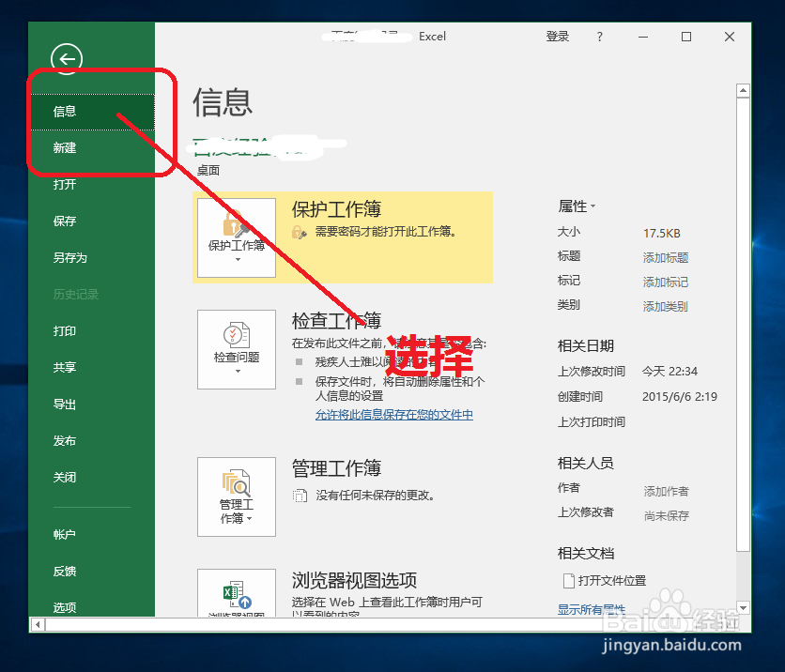
Task: Click the vertical scrollbar thumb
Action: (743, 324)
